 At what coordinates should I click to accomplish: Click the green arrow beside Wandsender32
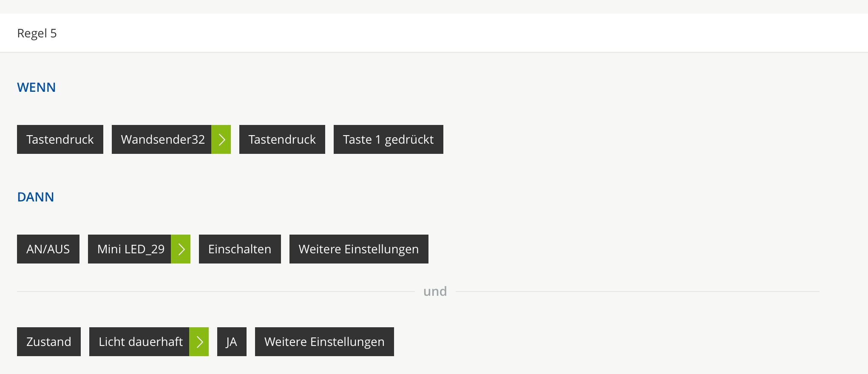[x=221, y=139]
